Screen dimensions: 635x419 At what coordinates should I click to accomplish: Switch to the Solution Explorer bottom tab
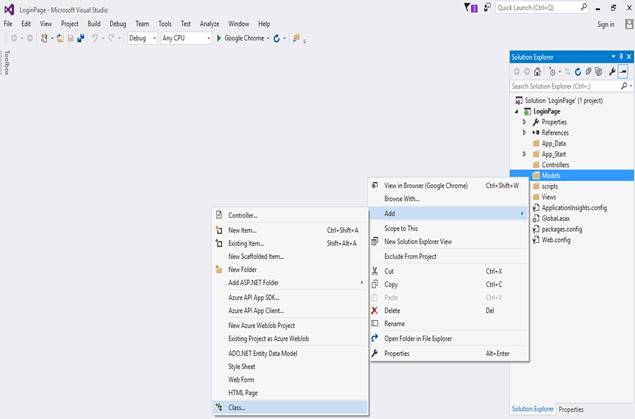point(533,409)
